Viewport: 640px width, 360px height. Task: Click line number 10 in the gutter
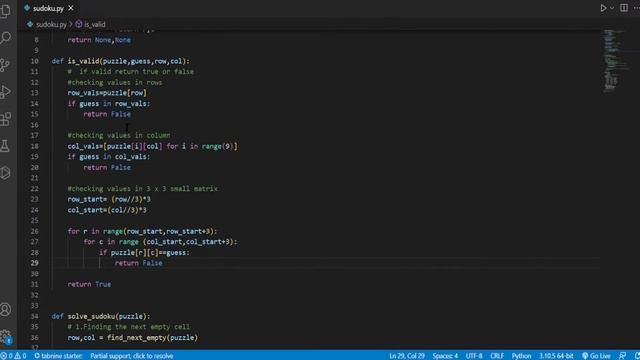point(34,61)
